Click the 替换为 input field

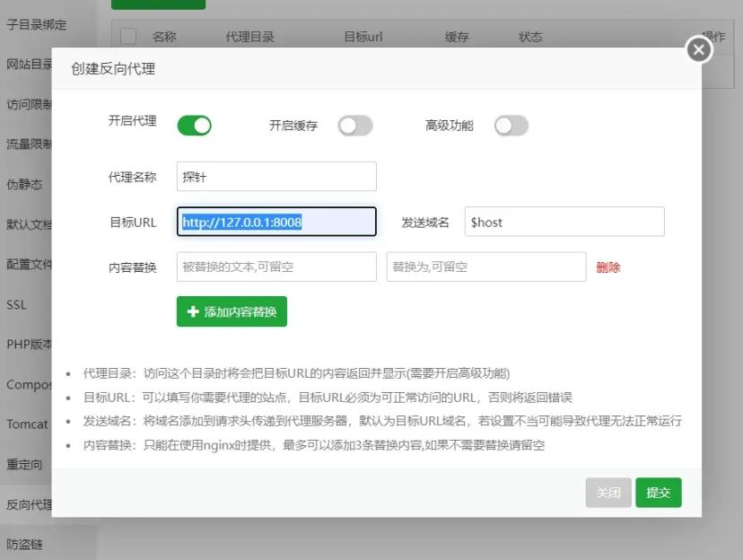[x=485, y=267]
